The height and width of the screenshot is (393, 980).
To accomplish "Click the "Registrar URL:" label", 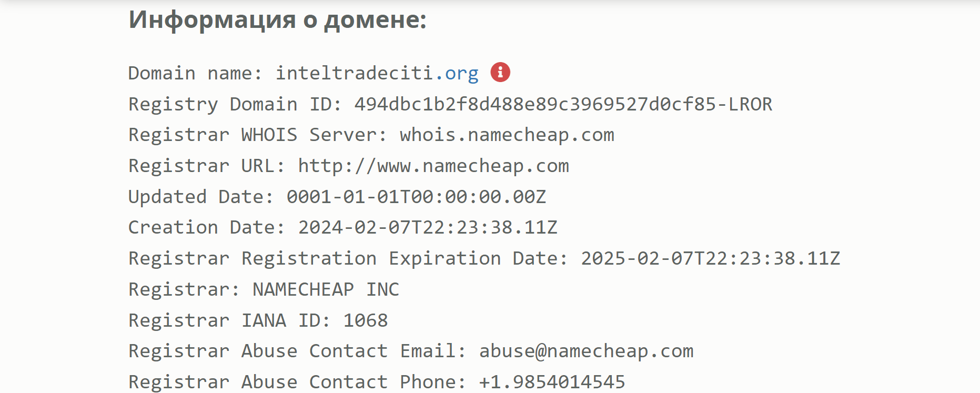I will click(207, 166).
